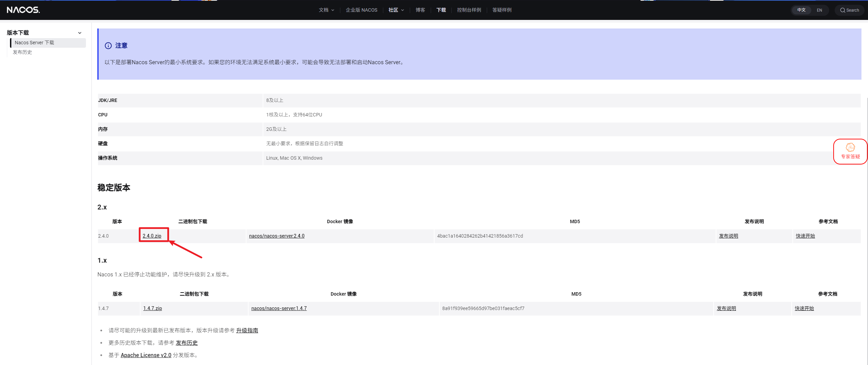
Task: Switch language to EN
Action: (x=819, y=10)
